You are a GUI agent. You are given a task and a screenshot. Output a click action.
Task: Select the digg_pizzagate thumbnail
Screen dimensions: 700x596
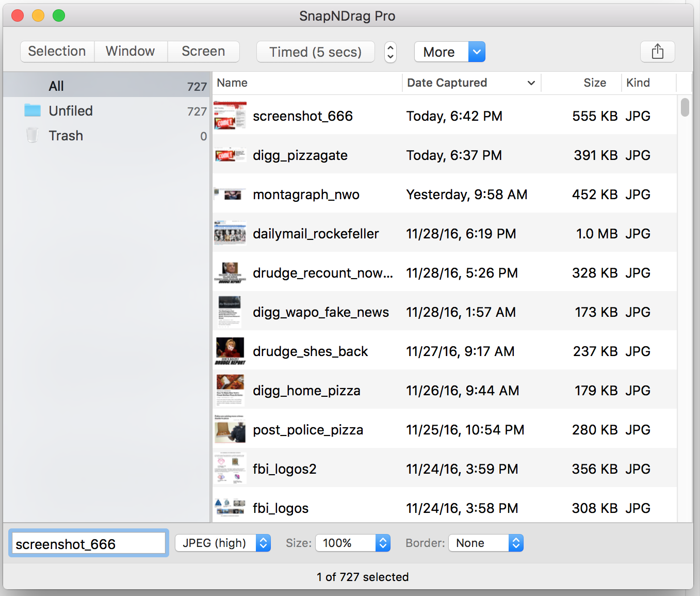230,155
